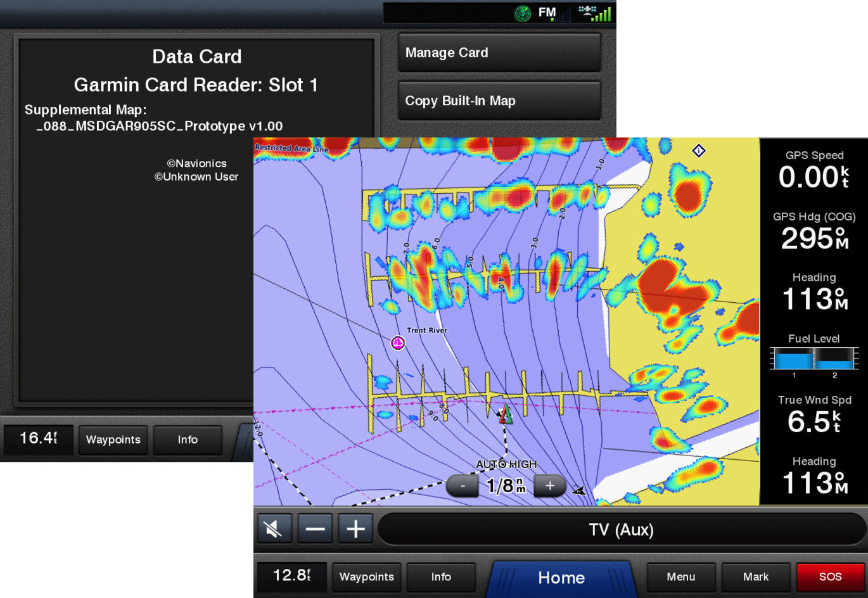Screen dimensions: 868x598
Task: Click the upper Heading 113° data field
Action: (x=814, y=292)
